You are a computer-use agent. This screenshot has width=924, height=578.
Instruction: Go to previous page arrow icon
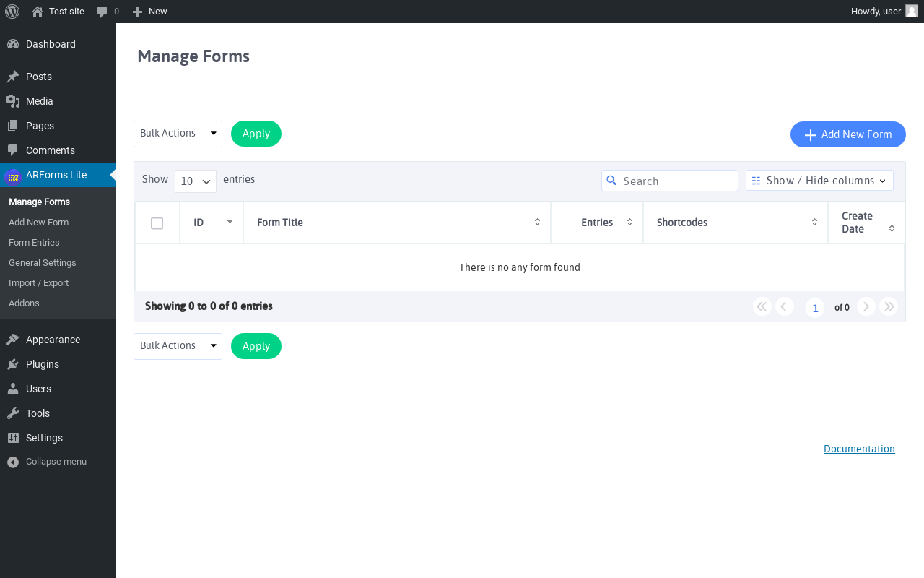785,306
